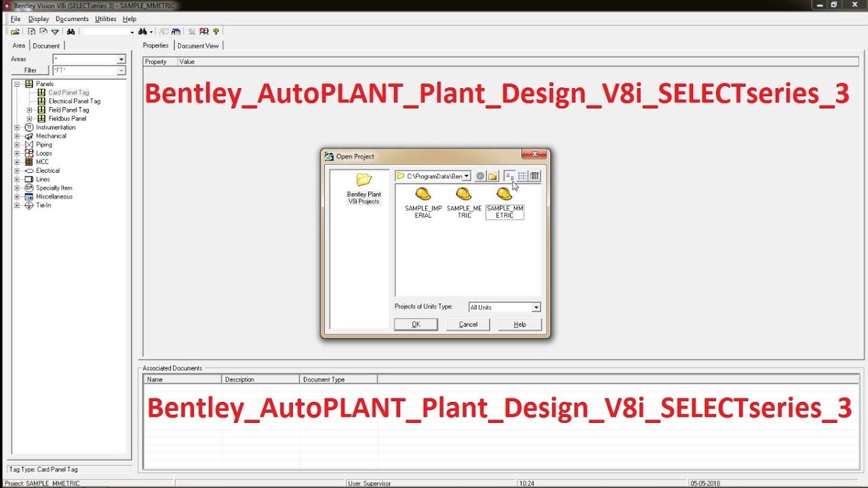The width and height of the screenshot is (868, 488).
Task: Switch to the Document View tab
Action: [x=198, y=46]
